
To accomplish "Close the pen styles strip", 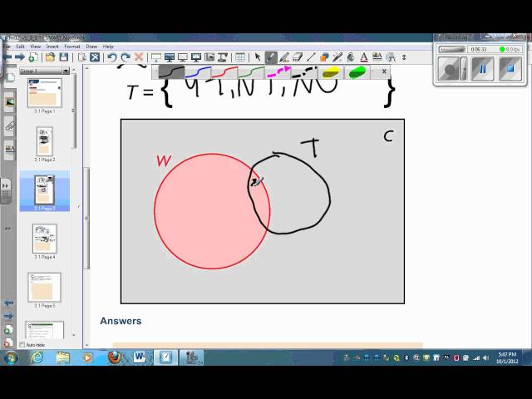I will pos(384,71).
